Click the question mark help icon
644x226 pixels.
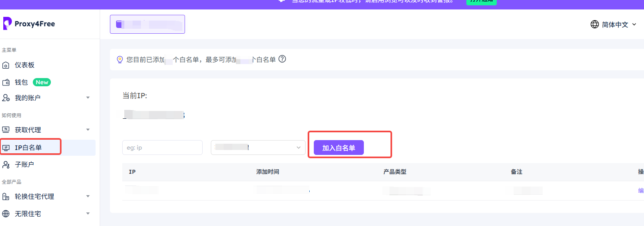tap(282, 59)
